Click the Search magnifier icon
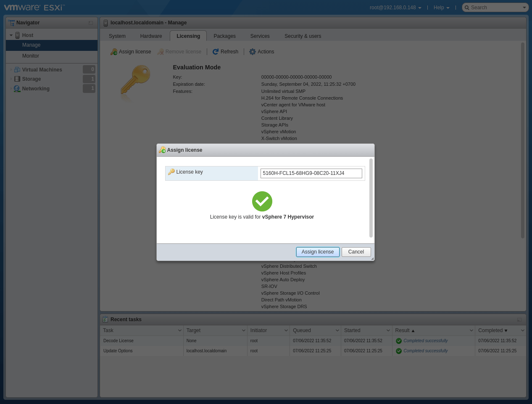 coord(467,8)
